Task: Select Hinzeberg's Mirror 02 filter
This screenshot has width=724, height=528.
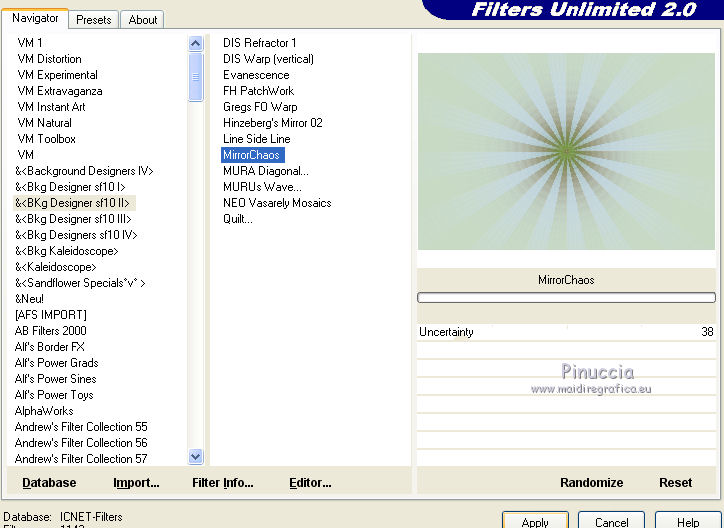Action: tap(272, 123)
